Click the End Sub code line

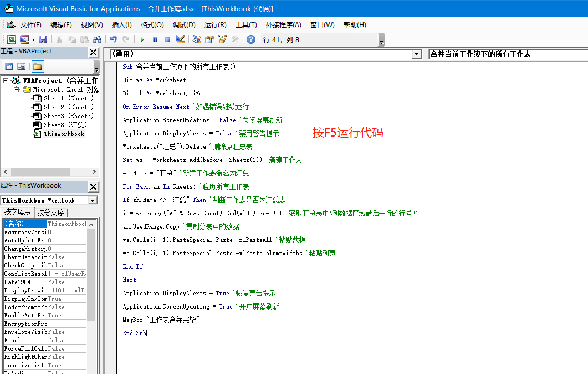click(x=134, y=333)
